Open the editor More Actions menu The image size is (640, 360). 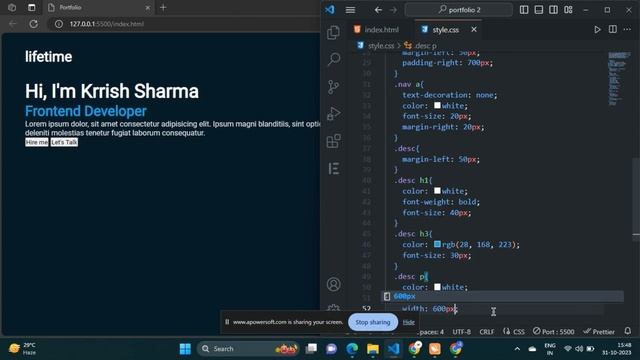(627, 29)
